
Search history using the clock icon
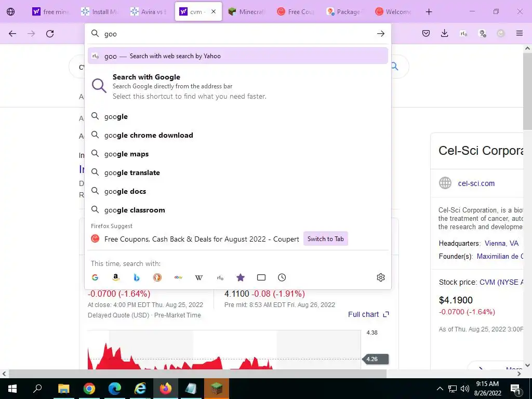[282, 277]
